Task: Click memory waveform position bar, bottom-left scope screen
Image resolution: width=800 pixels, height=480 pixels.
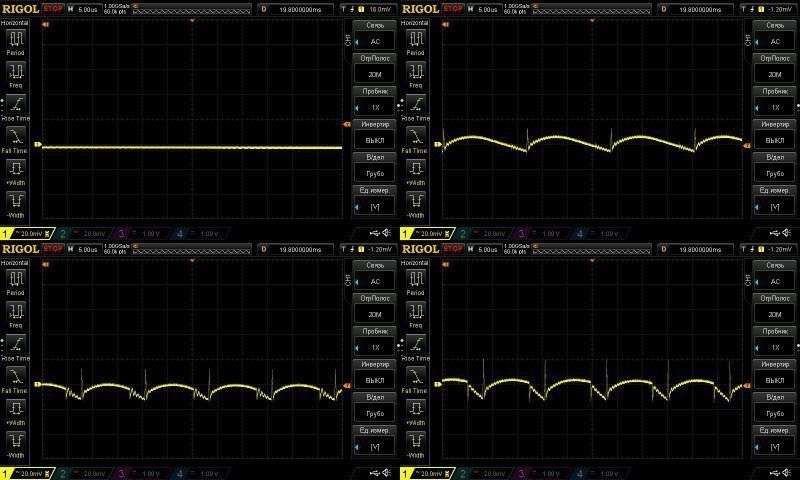Action: pos(192,249)
